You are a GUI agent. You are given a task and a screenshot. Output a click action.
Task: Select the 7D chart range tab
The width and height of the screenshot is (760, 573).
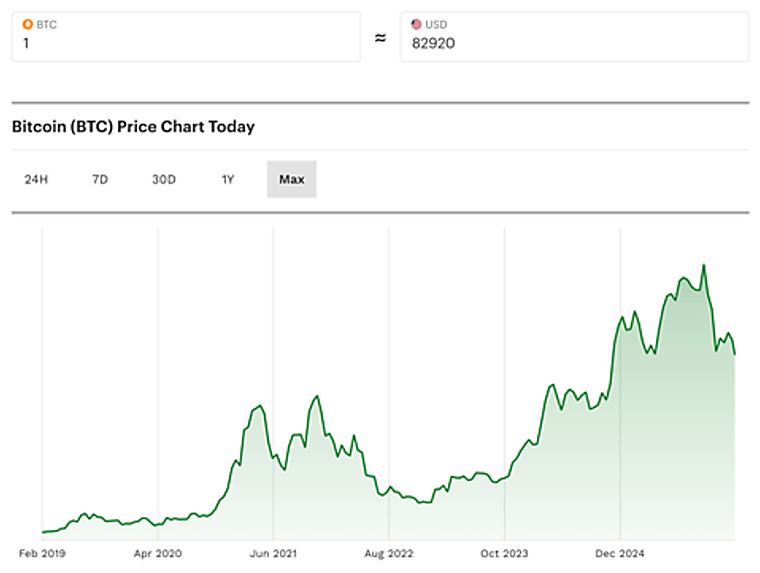(x=100, y=179)
